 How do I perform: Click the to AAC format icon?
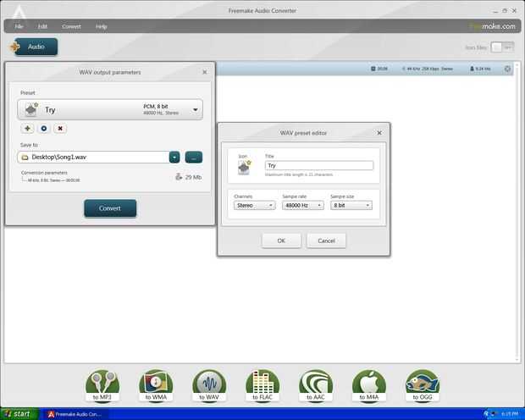point(316,385)
